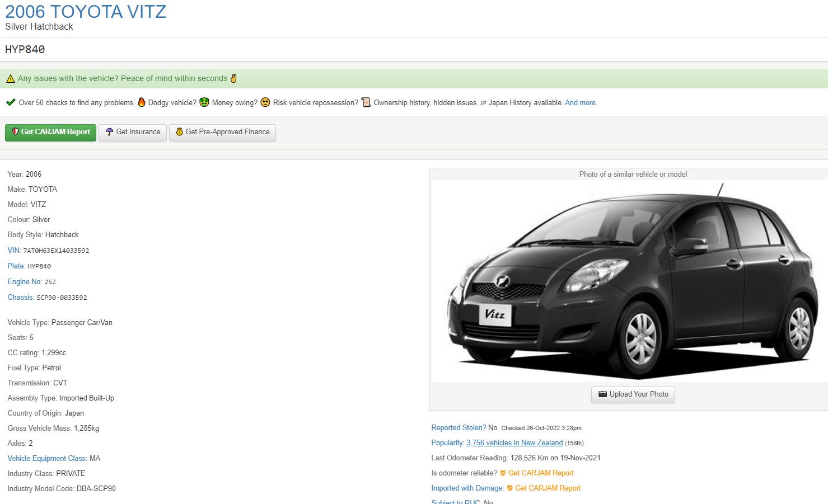Click the scroll emoji beside "Ownership history"

[366, 102]
